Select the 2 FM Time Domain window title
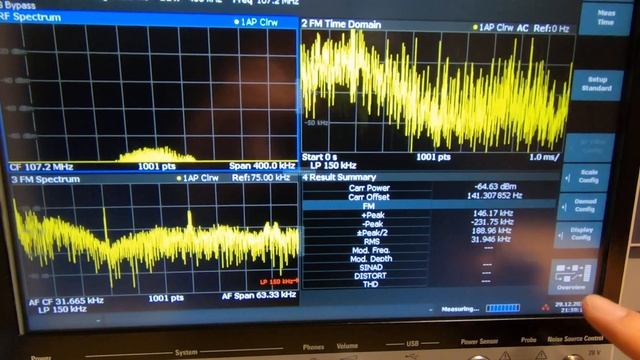Viewport: 640px width, 360px height. [x=341, y=24]
